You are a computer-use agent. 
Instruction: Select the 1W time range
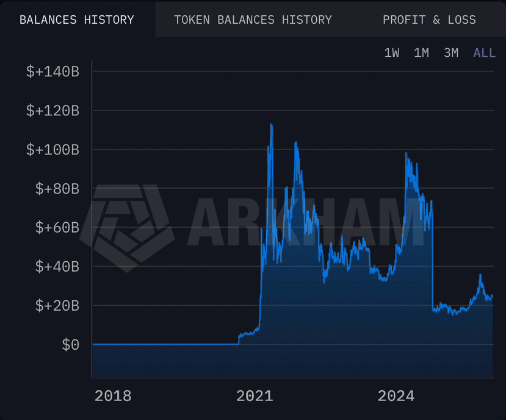tap(392, 53)
